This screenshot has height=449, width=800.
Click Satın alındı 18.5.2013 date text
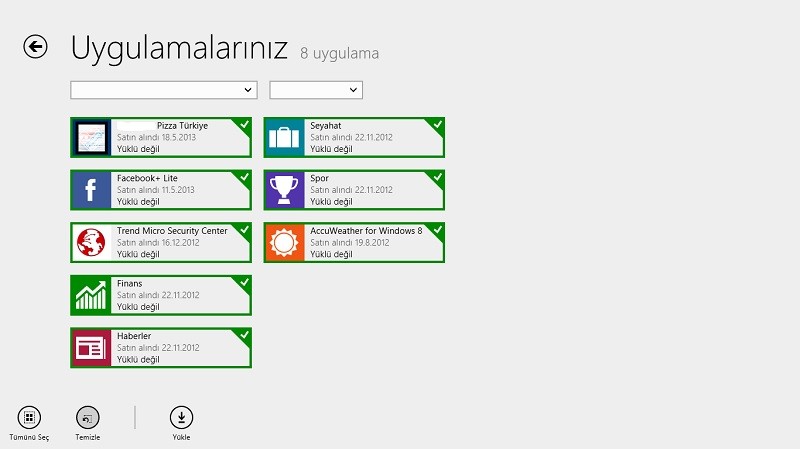pos(156,137)
